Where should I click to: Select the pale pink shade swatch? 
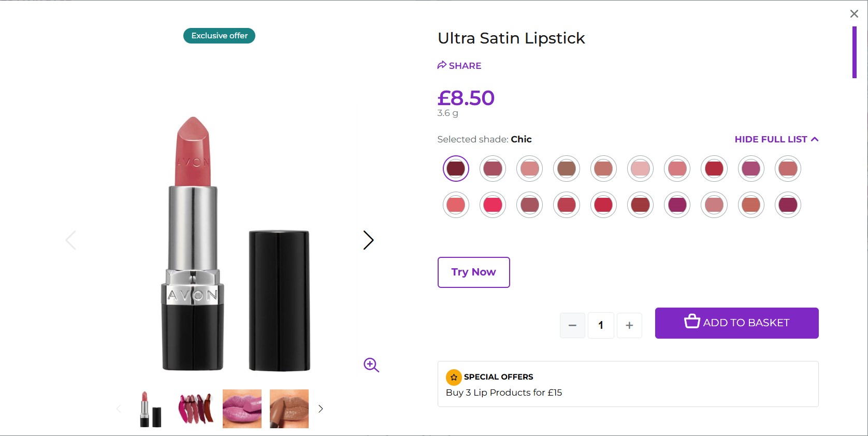(640, 168)
